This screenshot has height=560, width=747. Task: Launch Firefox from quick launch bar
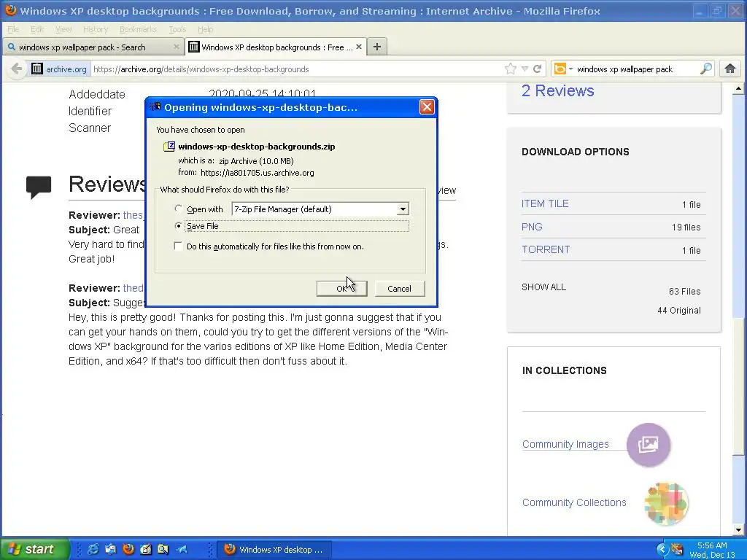pyautogui.click(x=128, y=549)
